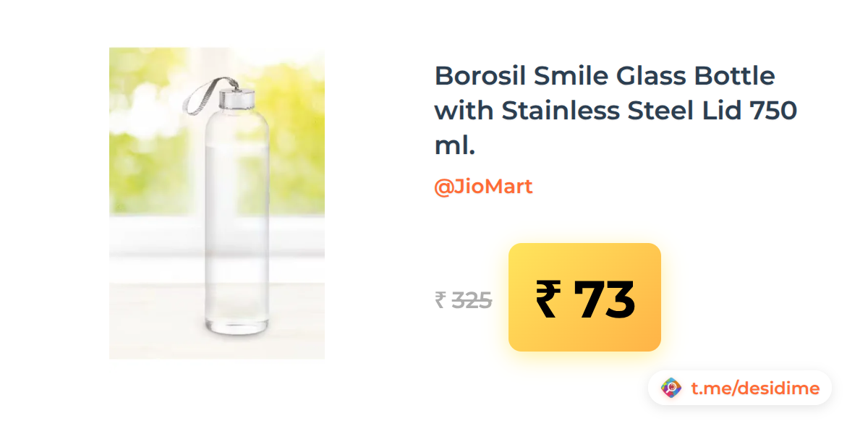Open the @JioMart store link
Screen dimensions: 868x434
[x=483, y=187]
